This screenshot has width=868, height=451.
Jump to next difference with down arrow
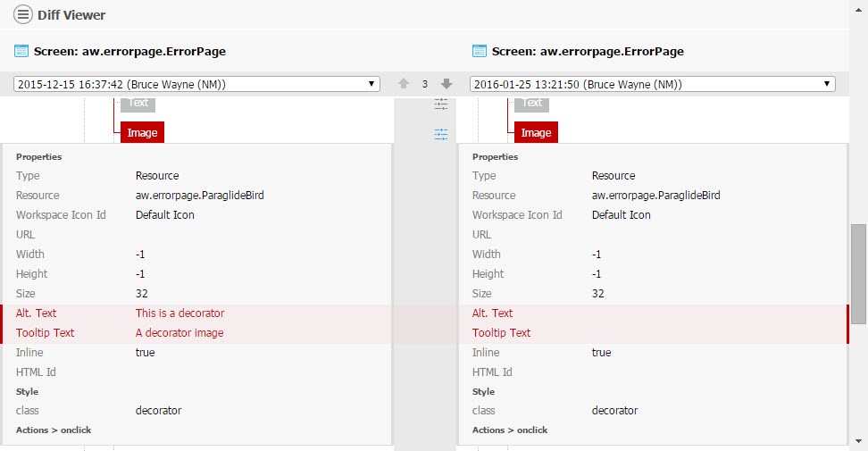[447, 84]
